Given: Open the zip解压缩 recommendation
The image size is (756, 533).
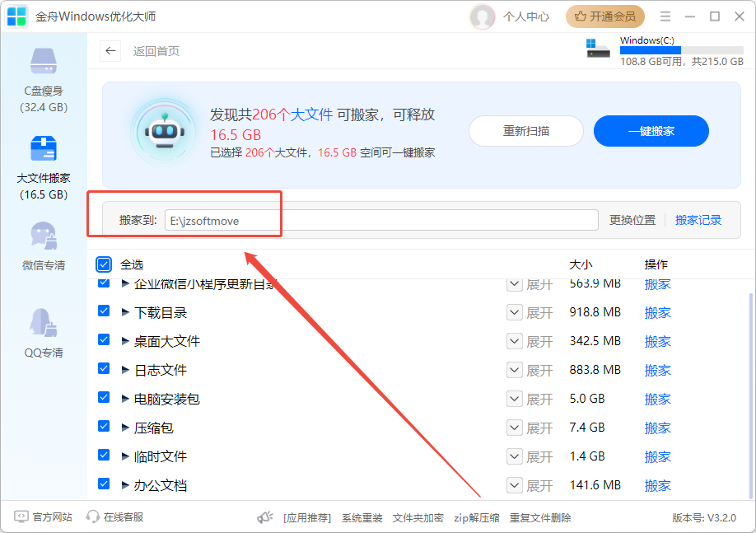Looking at the screenshot, I should tap(476, 518).
